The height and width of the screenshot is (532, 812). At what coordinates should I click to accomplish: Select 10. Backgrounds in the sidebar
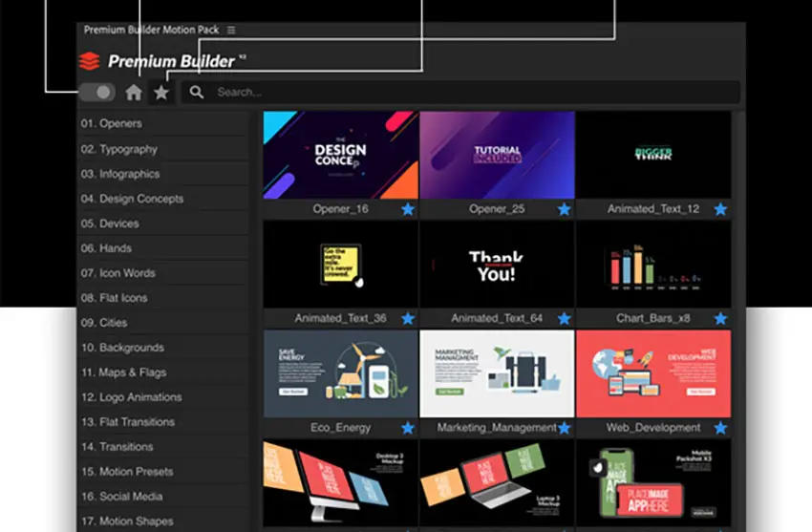click(x=162, y=348)
